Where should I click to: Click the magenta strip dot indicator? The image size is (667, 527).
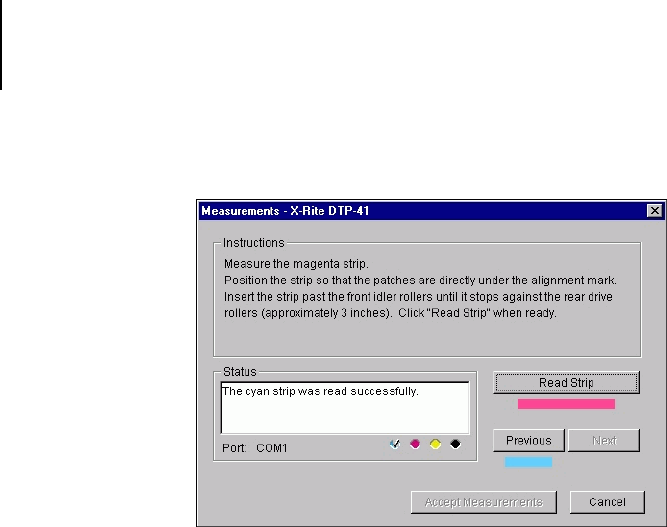point(415,444)
